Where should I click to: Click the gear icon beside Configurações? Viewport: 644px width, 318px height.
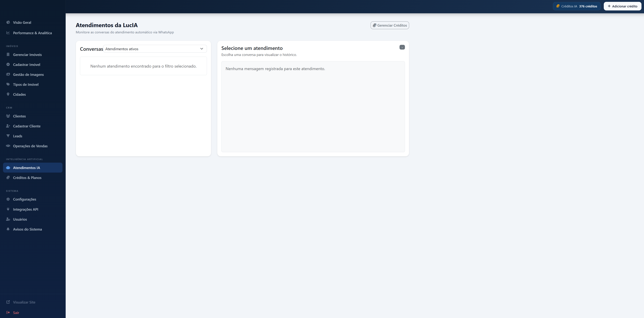tap(8, 199)
